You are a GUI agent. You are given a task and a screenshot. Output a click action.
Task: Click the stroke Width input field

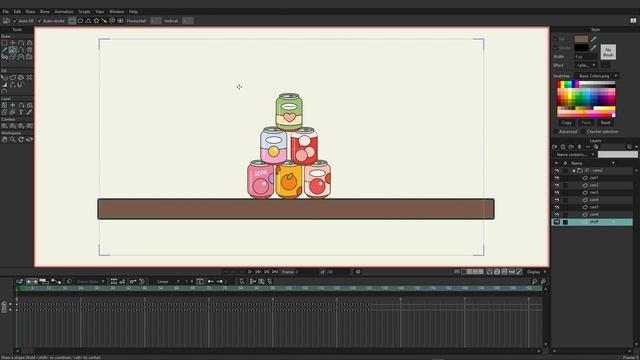586,57
